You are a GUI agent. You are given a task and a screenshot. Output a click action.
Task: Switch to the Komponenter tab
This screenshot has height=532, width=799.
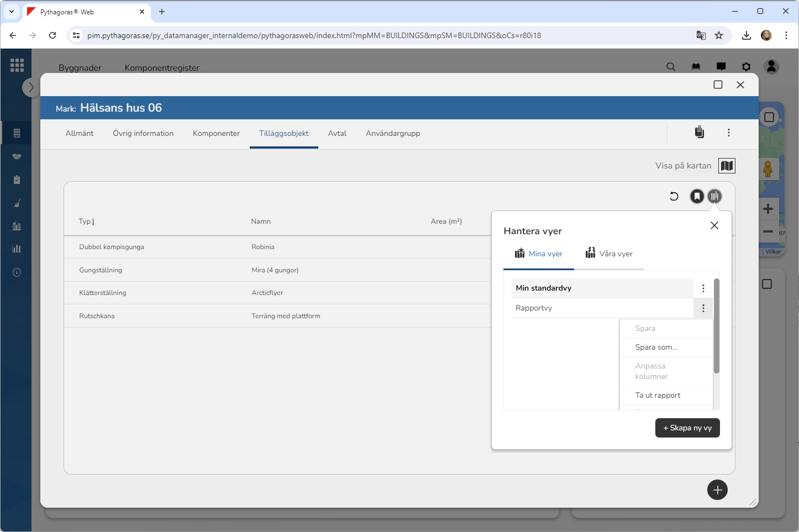pos(216,134)
